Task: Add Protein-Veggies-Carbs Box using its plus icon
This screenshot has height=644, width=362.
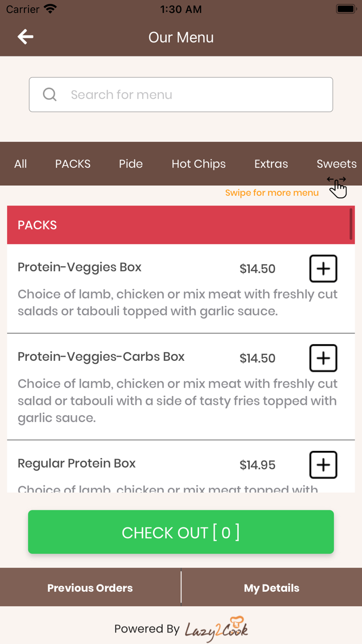Action: [x=323, y=358]
